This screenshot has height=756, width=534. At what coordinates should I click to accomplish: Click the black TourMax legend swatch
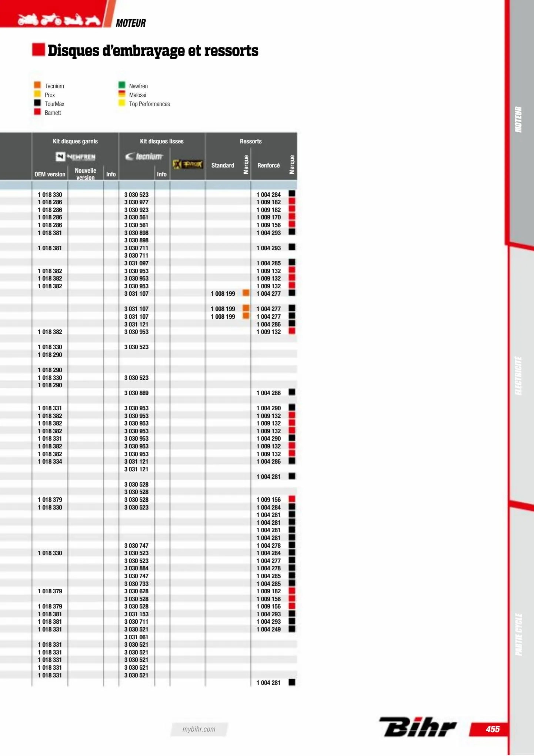(37, 103)
